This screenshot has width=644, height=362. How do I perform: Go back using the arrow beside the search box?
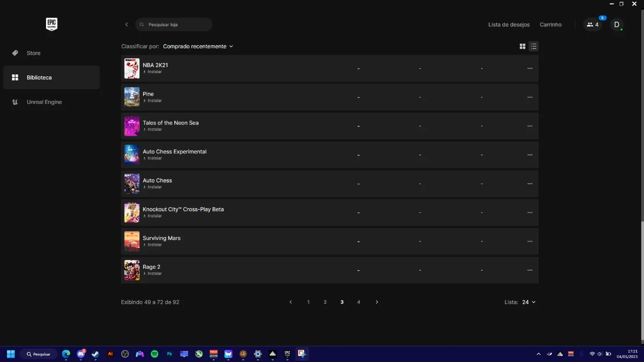[x=126, y=24]
